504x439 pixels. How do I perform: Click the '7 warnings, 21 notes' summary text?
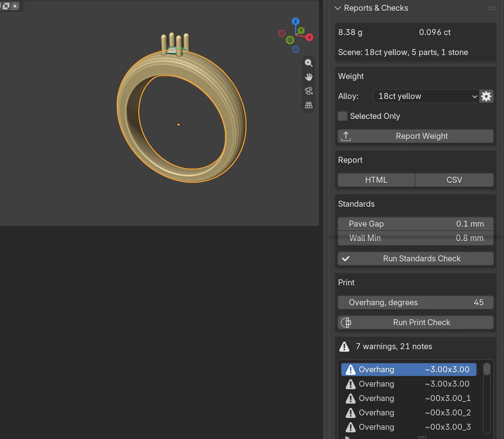click(394, 346)
